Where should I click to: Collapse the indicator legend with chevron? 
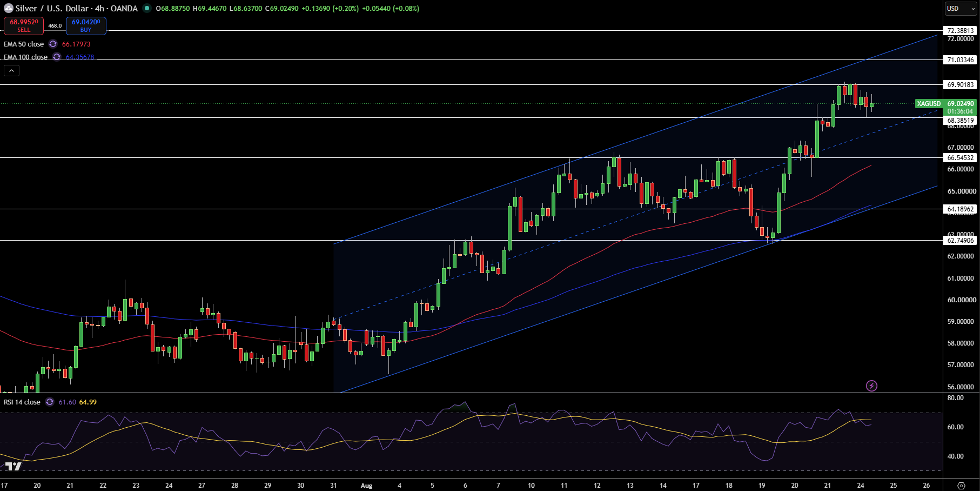[x=11, y=70]
